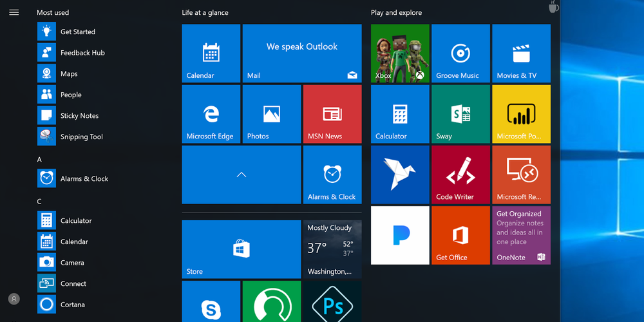This screenshot has width=644, height=322.
Task: Launch Sticky Notes from the list
Action: (x=68, y=115)
